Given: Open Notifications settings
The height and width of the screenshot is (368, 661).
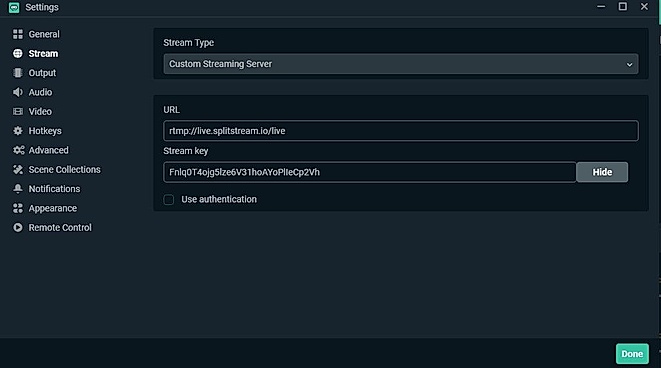Looking at the screenshot, I should pyautogui.click(x=54, y=189).
